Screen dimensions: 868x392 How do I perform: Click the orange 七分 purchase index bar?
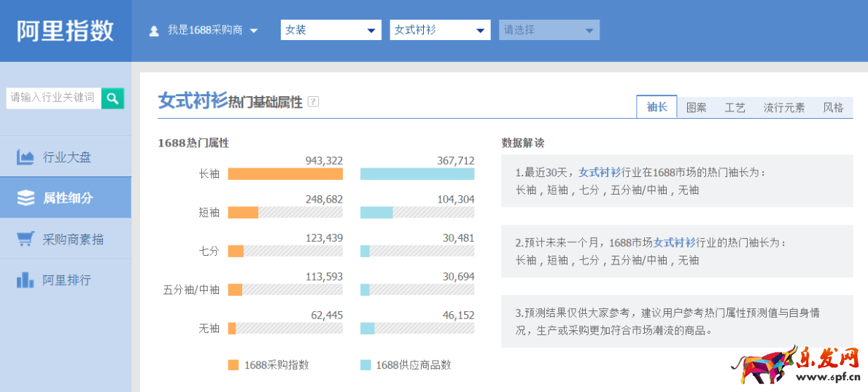coord(236,251)
